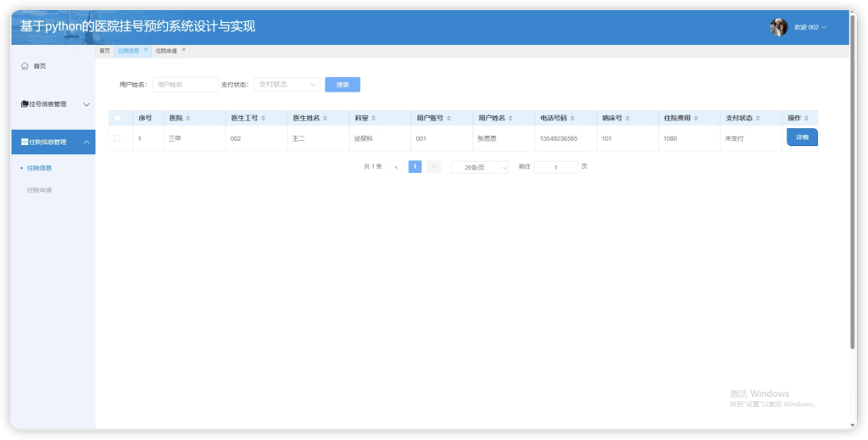
Task: Tick the checkbox for row 1
Action: point(117,138)
